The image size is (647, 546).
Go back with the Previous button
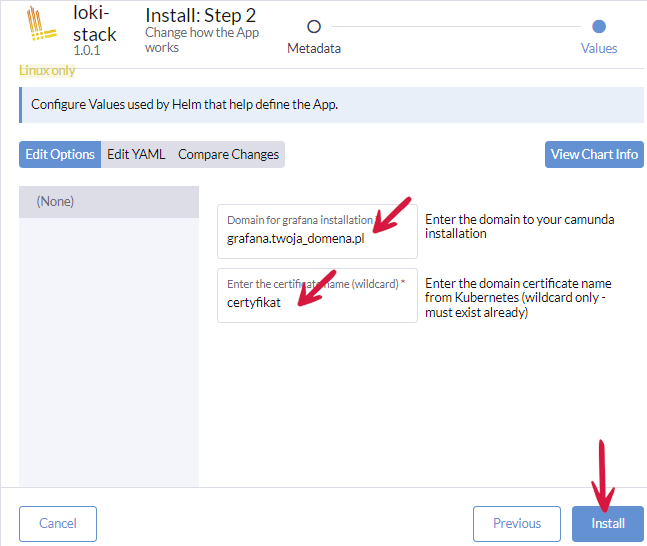point(517,523)
